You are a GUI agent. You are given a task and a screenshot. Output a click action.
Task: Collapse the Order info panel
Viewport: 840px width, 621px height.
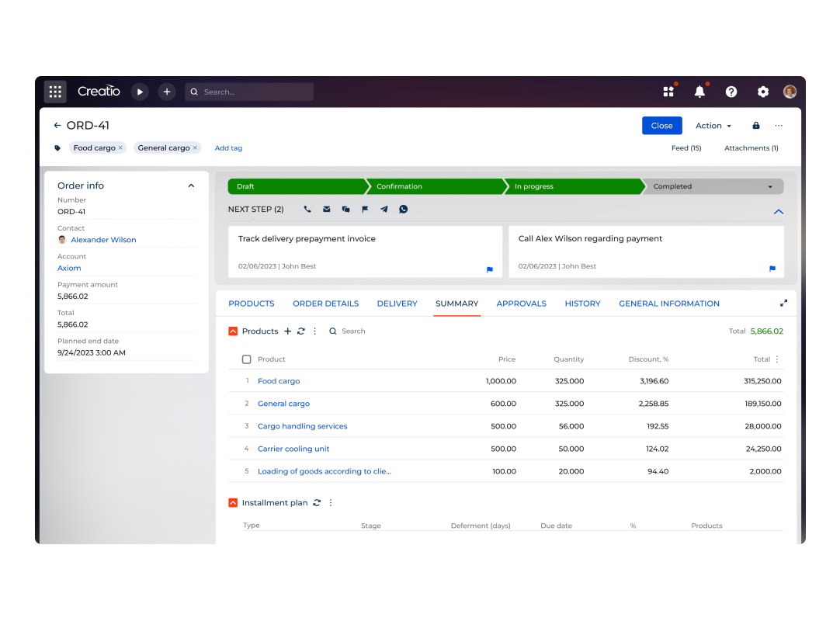click(191, 186)
